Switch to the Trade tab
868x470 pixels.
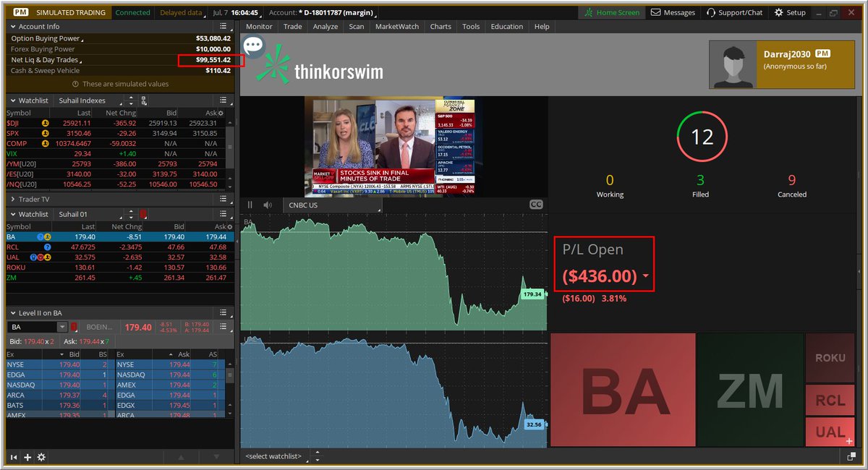(x=293, y=27)
